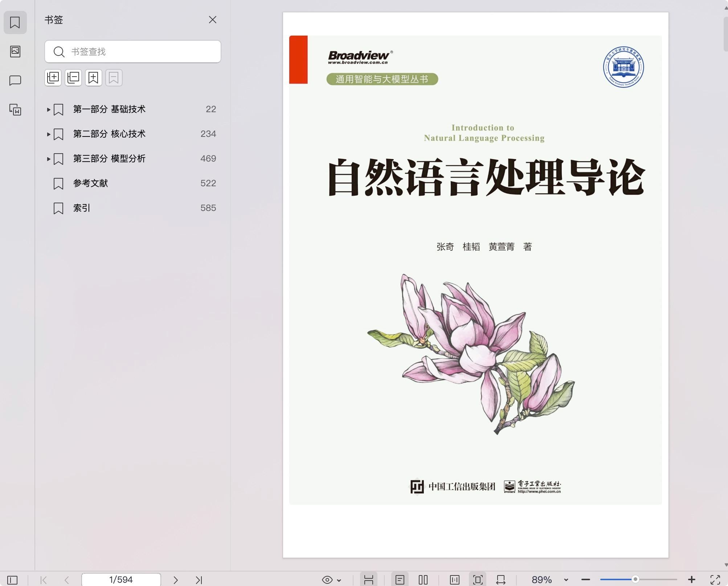728x586 pixels.
Task: Jump to the 参考文献 bookmark
Action: pos(90,183)
